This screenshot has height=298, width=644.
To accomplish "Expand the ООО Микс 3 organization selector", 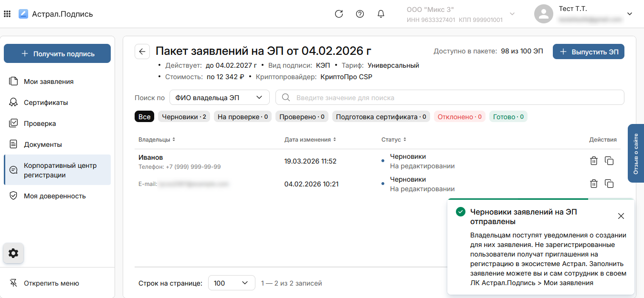I will pos(512,14).
